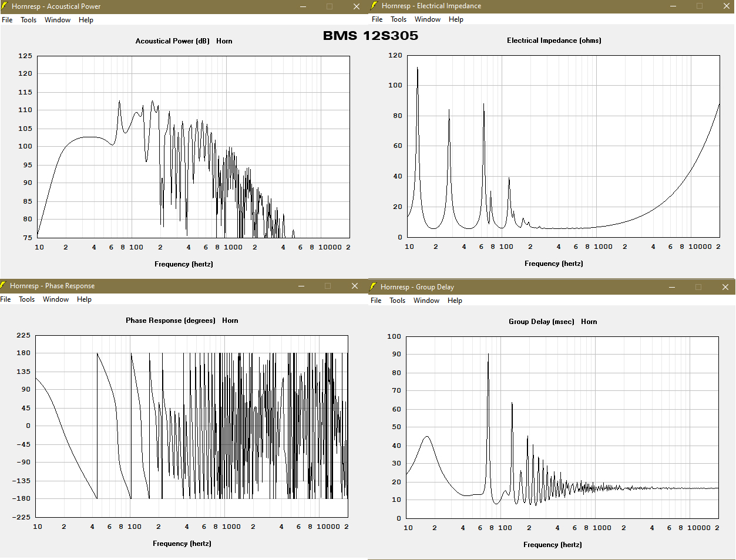The image size is (736, 560).
Task: Click Hornresp lightning icon in Phase Response title bar
Action: pyautogui.click(x=3, y=286)
